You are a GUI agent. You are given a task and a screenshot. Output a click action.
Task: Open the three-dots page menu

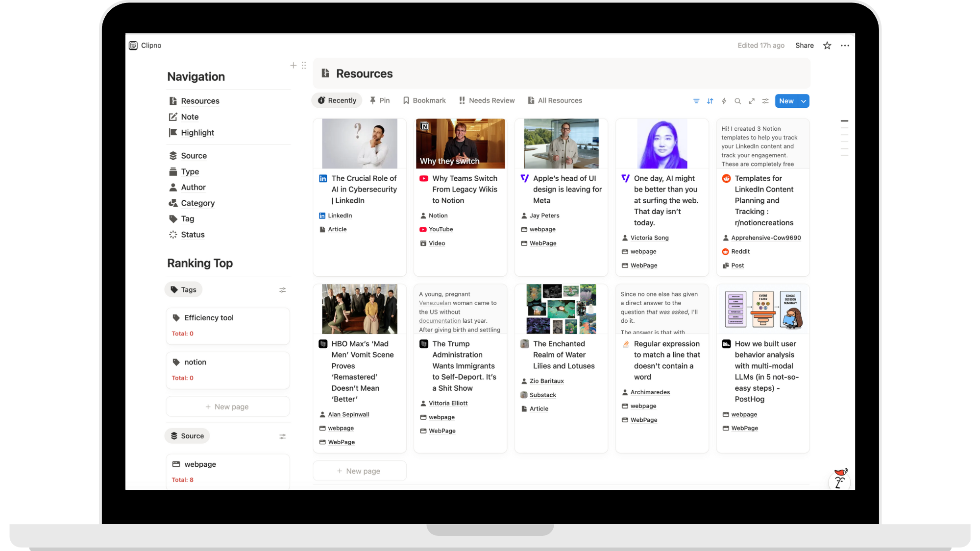tap(845, 46)
